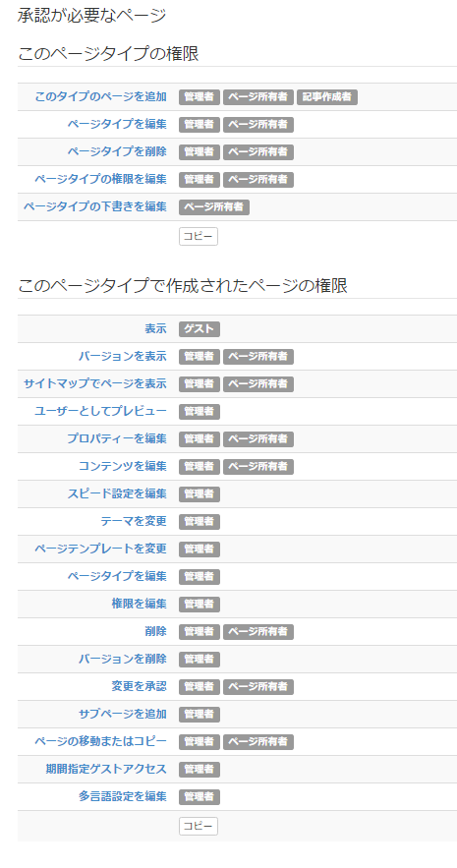Click the 'このタイプのページを追加' permission link

100,97
